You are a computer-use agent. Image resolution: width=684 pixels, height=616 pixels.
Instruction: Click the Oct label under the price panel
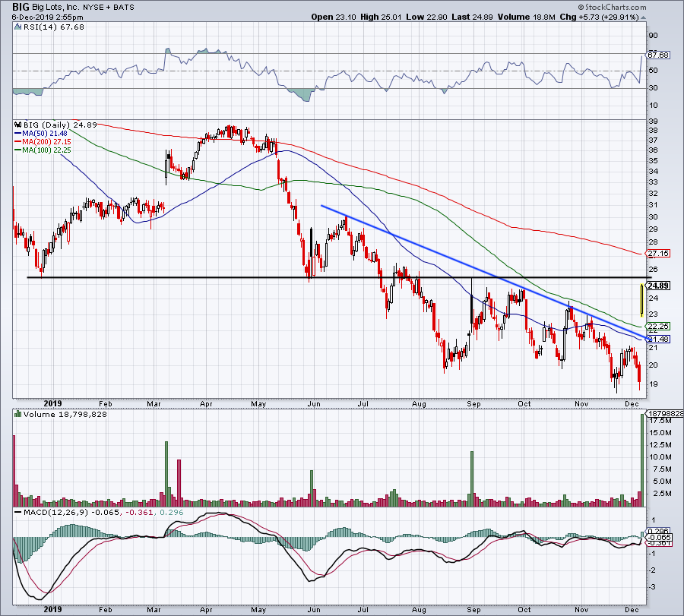524,404
